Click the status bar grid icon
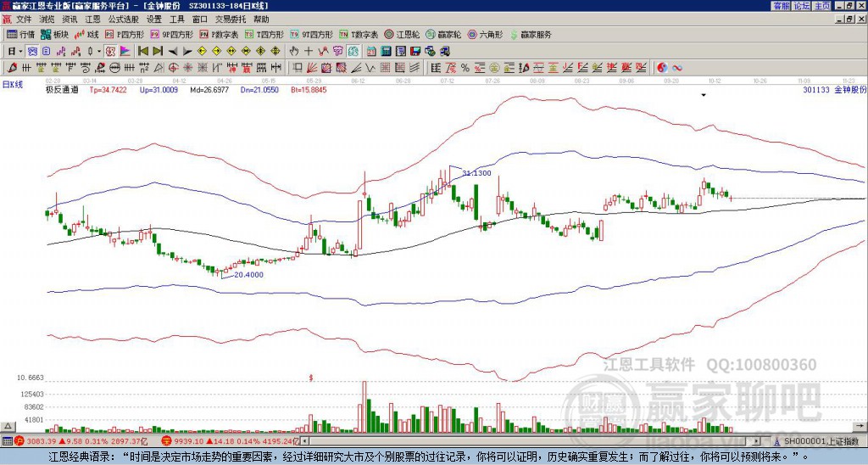 [x=7, y=441]
